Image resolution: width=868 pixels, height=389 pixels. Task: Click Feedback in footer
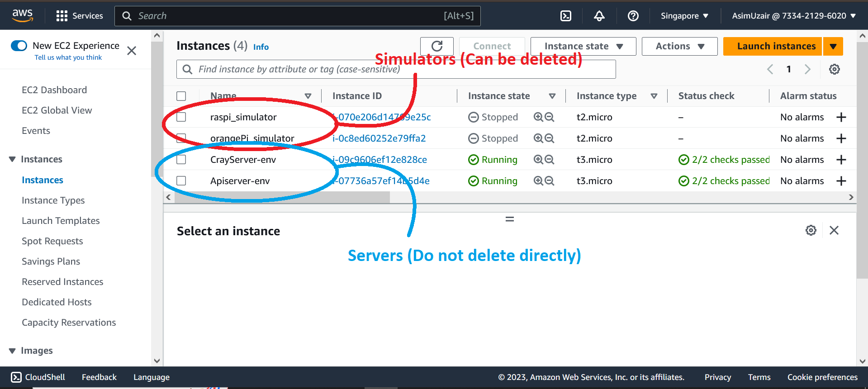99,377
